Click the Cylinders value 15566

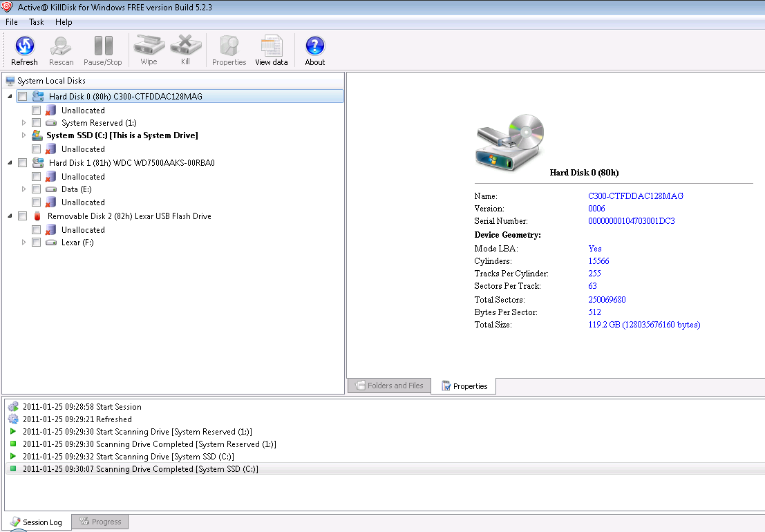tap(598, 261)
